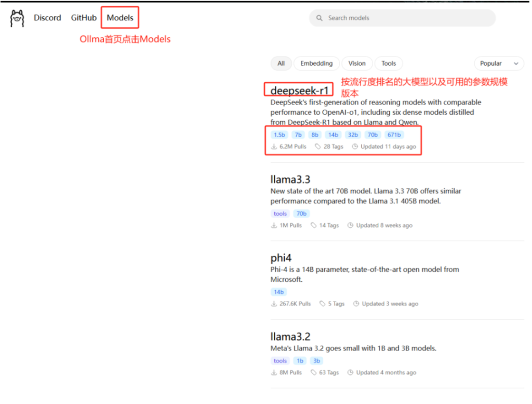
Task: Click the '267.6K Pulls' count
Action: 295,304
